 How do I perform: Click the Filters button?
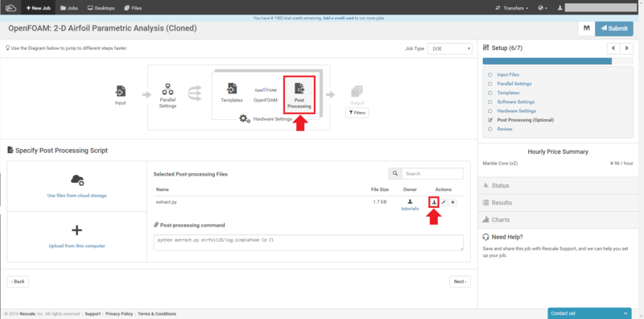coord(357,113)
